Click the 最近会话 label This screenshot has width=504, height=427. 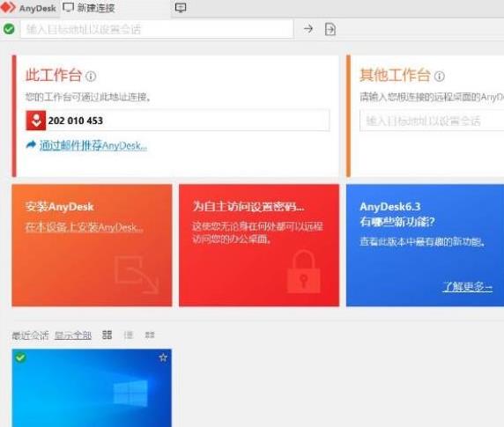click(30, 335)
